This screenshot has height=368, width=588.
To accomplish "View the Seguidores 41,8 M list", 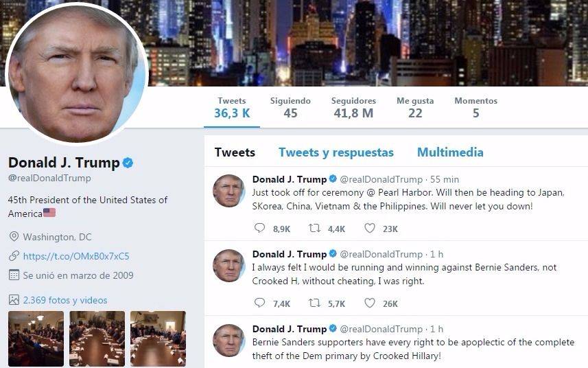I will point(353,107).
